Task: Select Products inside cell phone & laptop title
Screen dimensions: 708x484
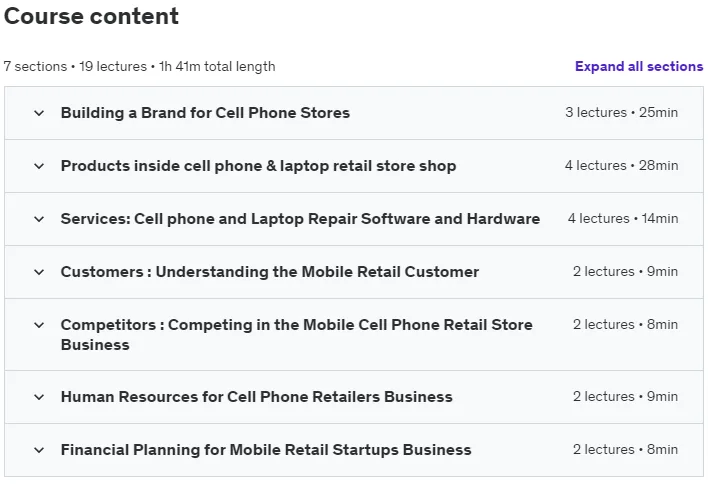Action: (x=258, y=166)
